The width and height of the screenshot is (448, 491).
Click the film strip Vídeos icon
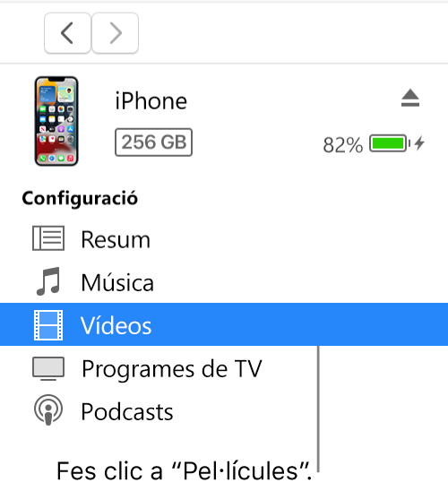click(x=48, y=325)
